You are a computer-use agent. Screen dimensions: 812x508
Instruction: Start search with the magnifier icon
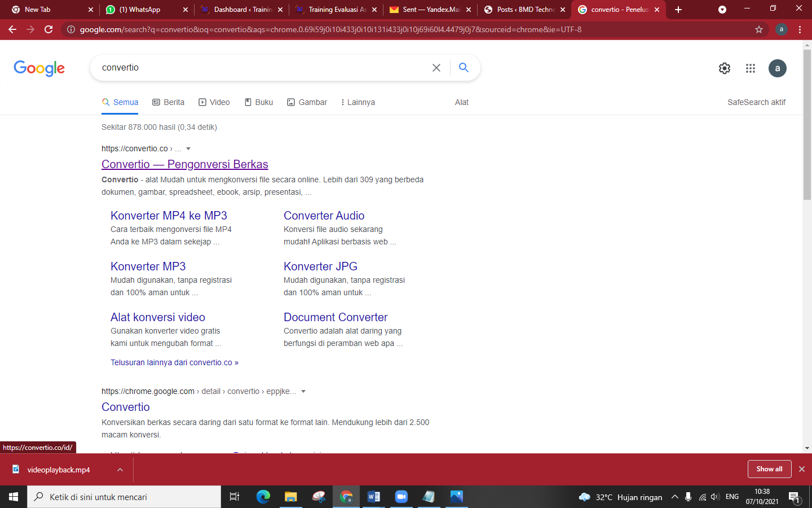click(464, 67)
